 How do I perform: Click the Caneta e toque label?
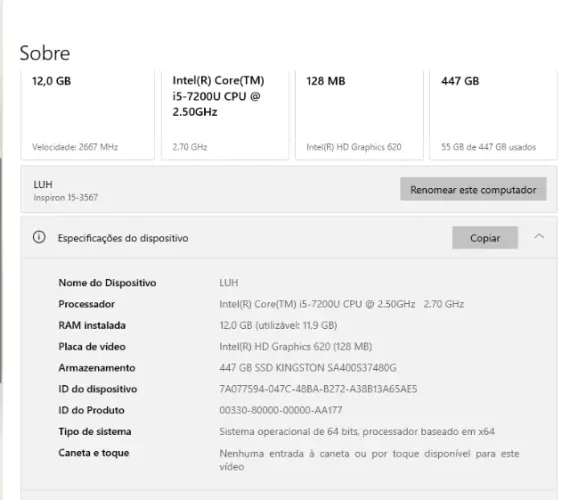point(94,453)
